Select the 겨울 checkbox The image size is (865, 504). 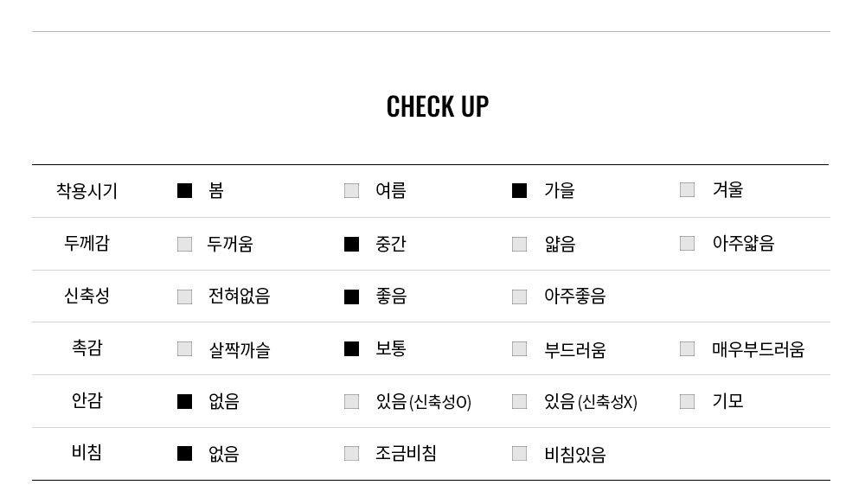(x=687, y=190)
